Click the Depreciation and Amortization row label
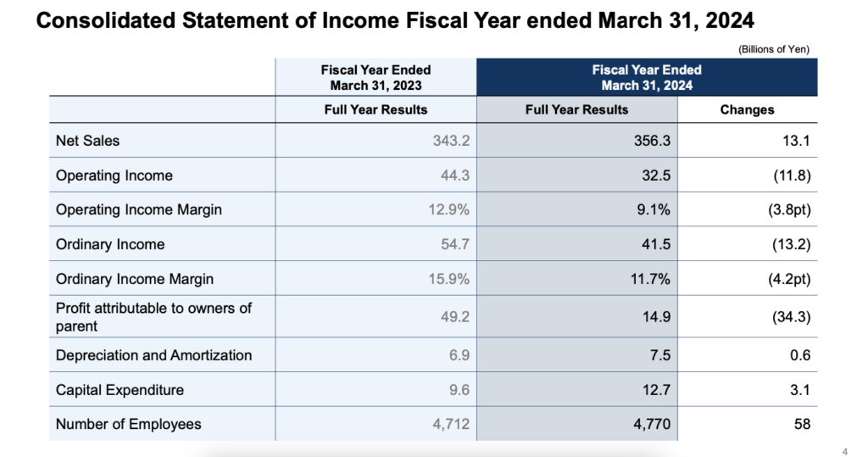 click(x=153, y=355)
